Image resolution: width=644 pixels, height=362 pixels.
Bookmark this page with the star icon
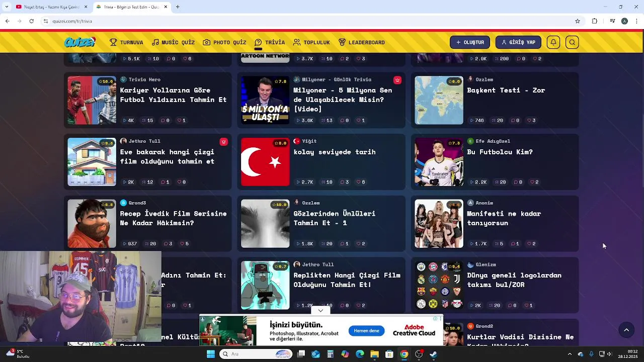tap(578, 21)
